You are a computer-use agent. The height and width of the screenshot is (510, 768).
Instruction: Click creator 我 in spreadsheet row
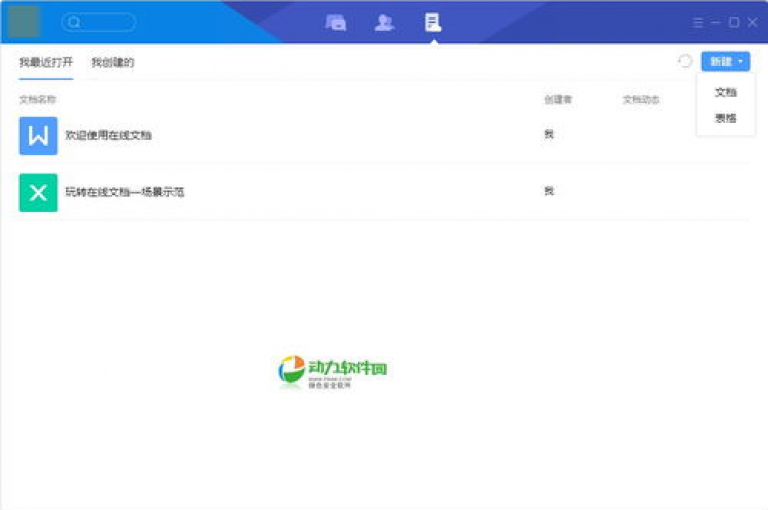[549, 191]
